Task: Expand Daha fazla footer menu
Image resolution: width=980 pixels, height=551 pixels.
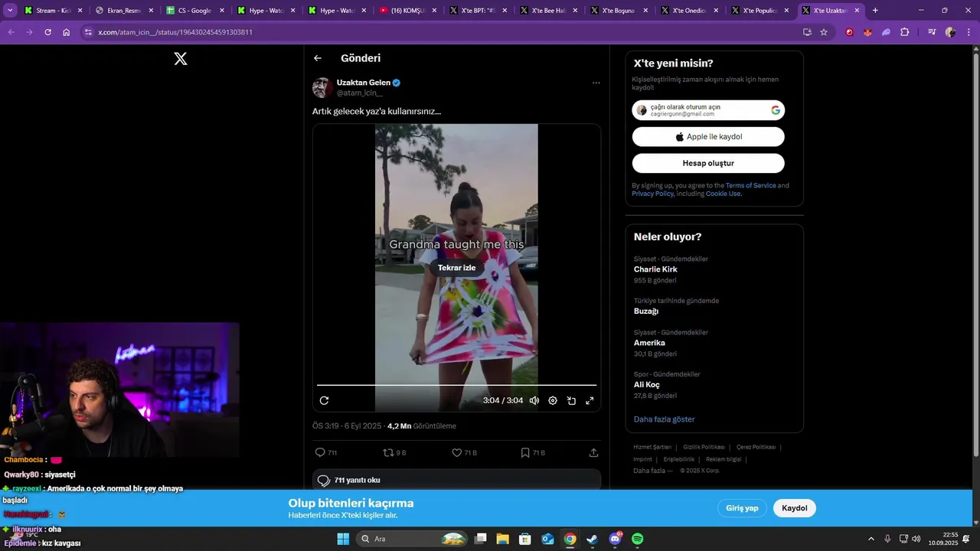Action: point(653,471)
